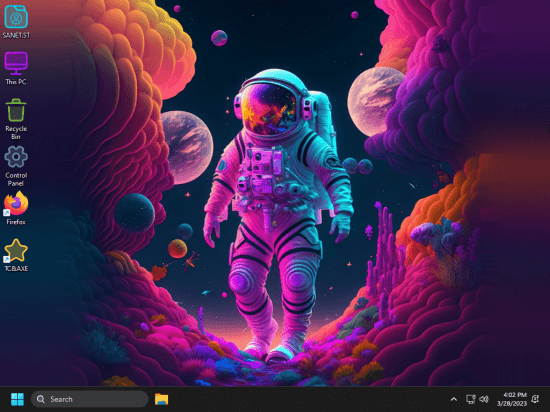
Task: Open the notification center icon
Action: [x=535, y=399]
